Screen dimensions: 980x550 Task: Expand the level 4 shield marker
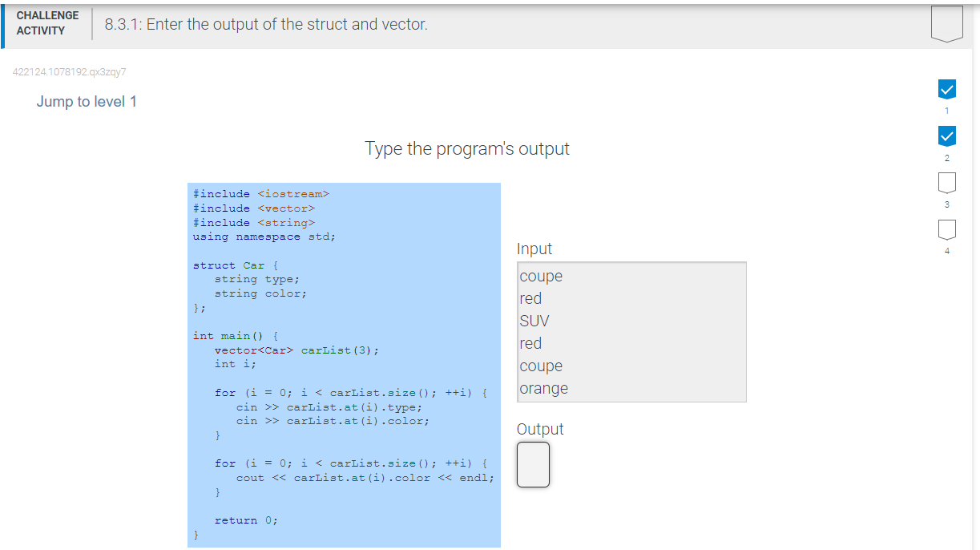[x=946, y=228]
